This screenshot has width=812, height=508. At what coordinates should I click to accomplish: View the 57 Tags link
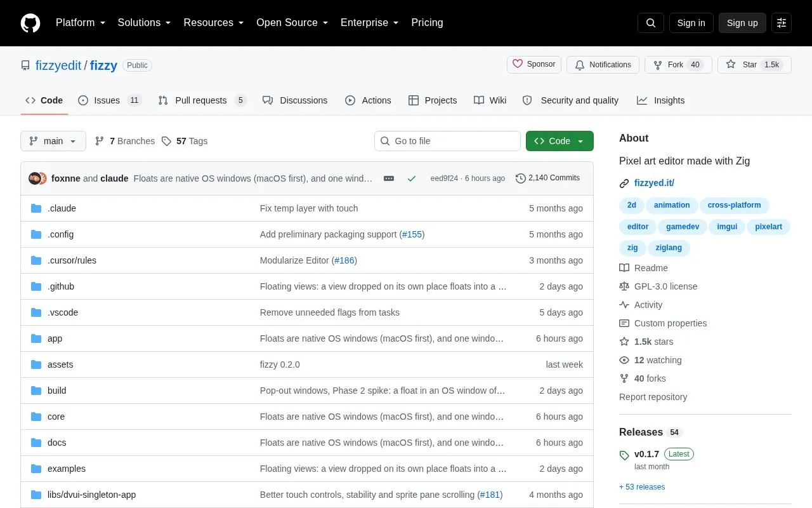click(184, 141)
